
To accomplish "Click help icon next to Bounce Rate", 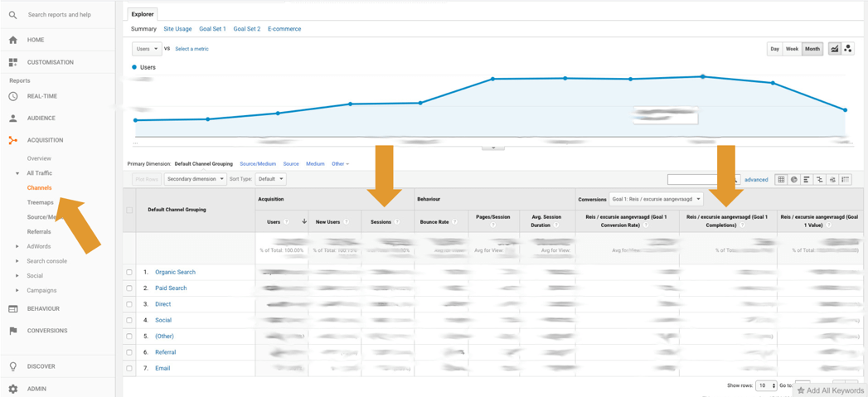I will [x=454, y=221].
